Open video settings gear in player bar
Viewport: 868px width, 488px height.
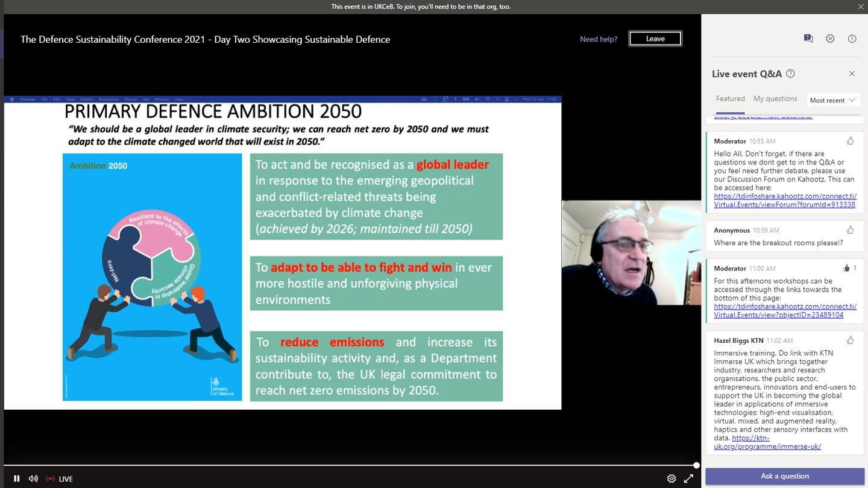point(671,479)
